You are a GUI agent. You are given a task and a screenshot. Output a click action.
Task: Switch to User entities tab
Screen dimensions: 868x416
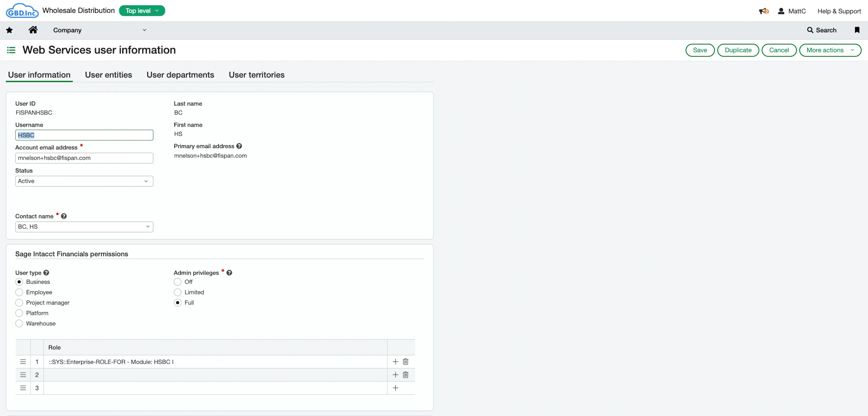(109, 75)
